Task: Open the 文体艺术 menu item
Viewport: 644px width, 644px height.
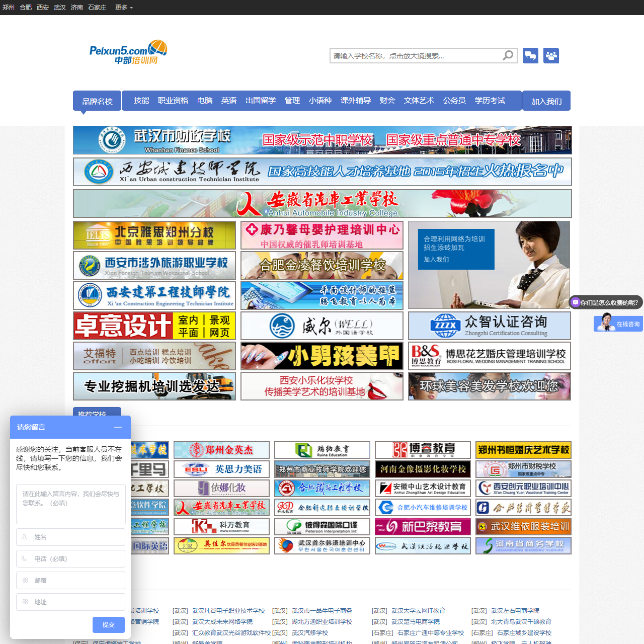Action: [419, 101]
